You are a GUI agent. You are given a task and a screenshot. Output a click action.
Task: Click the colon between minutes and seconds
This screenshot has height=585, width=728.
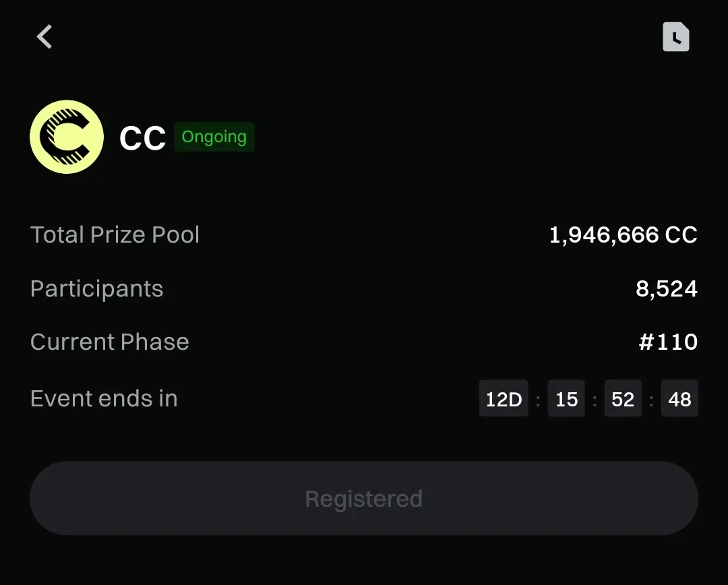tap(651, 400)
